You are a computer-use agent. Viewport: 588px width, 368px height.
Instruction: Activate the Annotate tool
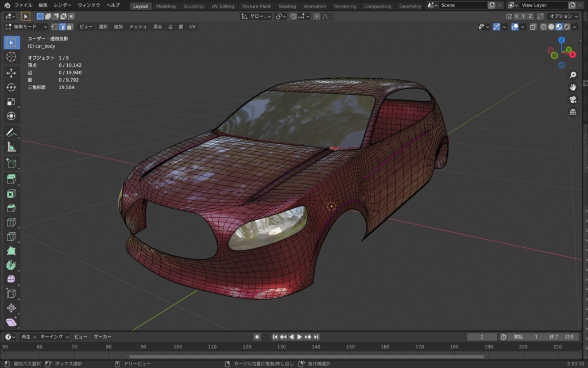(11, 133)
